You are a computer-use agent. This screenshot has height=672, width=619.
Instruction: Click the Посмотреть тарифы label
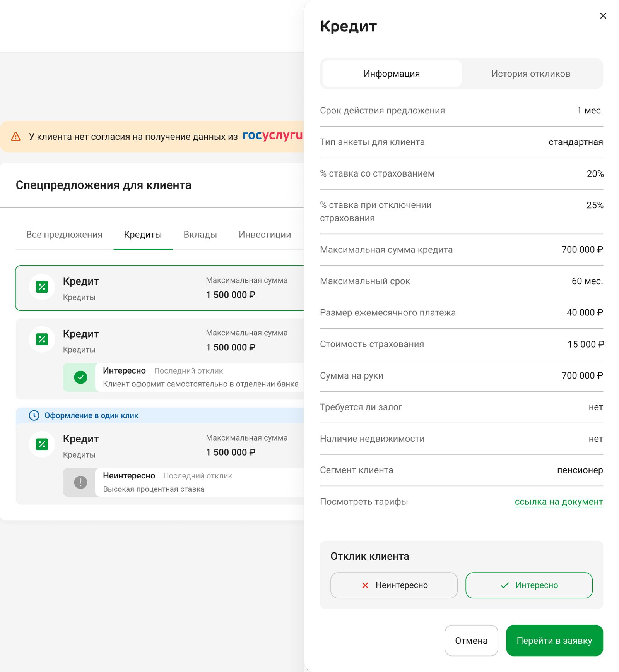tap(364, 502)
